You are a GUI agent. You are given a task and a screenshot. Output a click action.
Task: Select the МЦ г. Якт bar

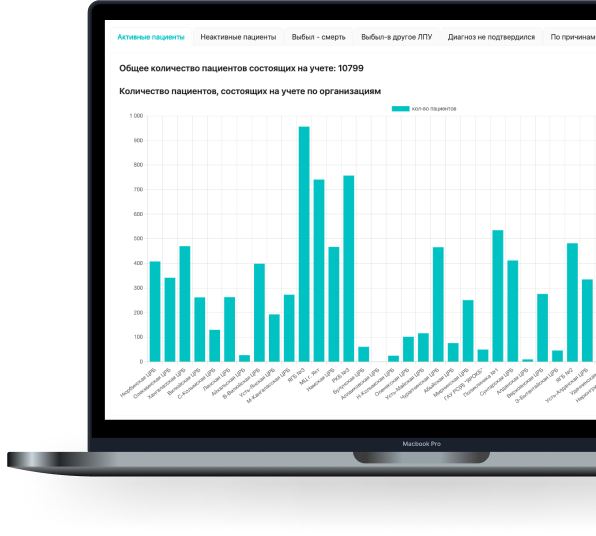pos(319,271)
